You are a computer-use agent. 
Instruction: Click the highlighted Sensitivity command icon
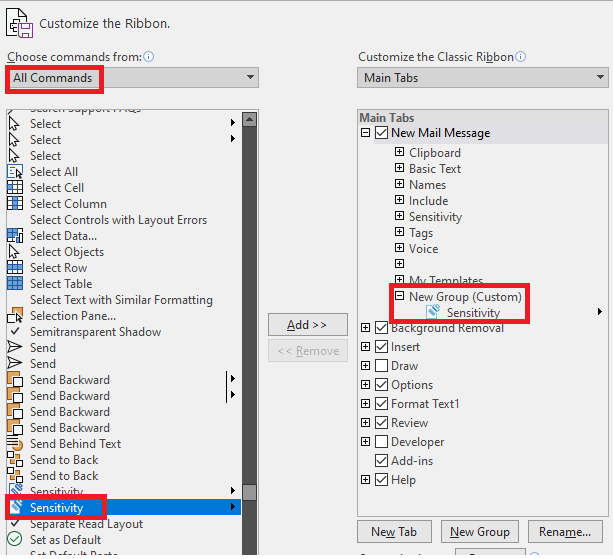tap(16, 507)
